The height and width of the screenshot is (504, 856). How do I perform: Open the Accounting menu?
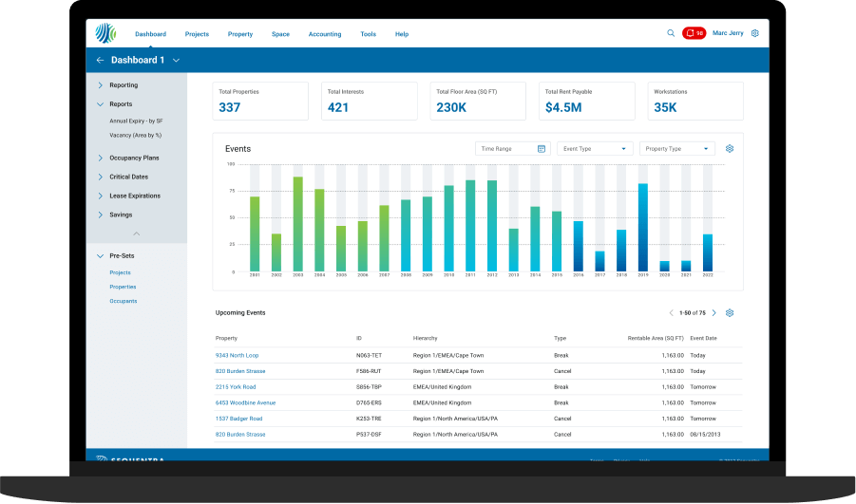click(x=325, y=34)
